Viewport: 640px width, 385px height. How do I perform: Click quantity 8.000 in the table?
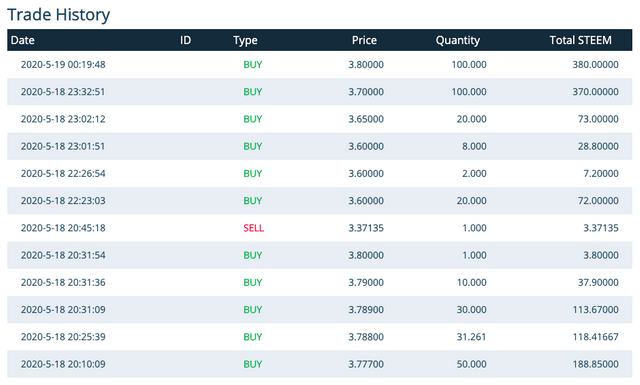pos(474,146)
